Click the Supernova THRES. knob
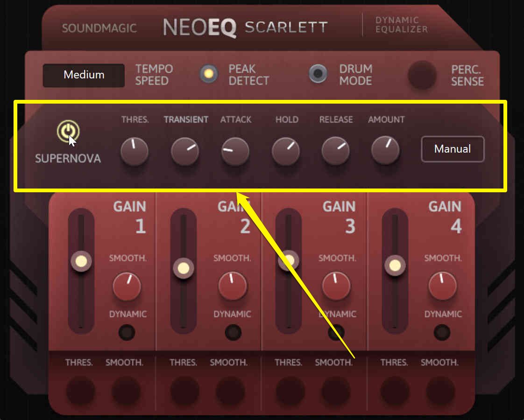 135,151
